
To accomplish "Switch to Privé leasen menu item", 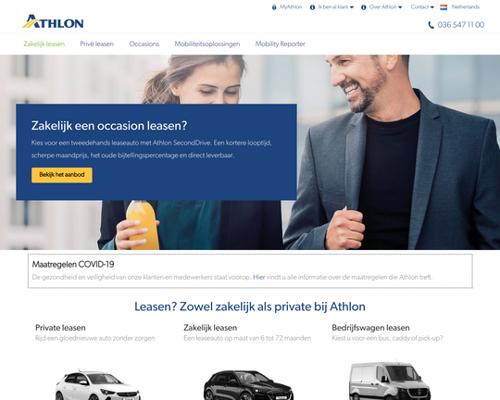I will pyautogui.click(x=97, y=44).
